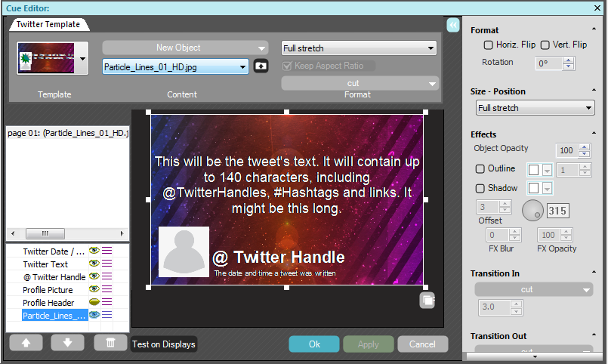Viewport: 608px width, 364px height.
Task: Select the Profile Picture layer row
Action: pos(48,289)
